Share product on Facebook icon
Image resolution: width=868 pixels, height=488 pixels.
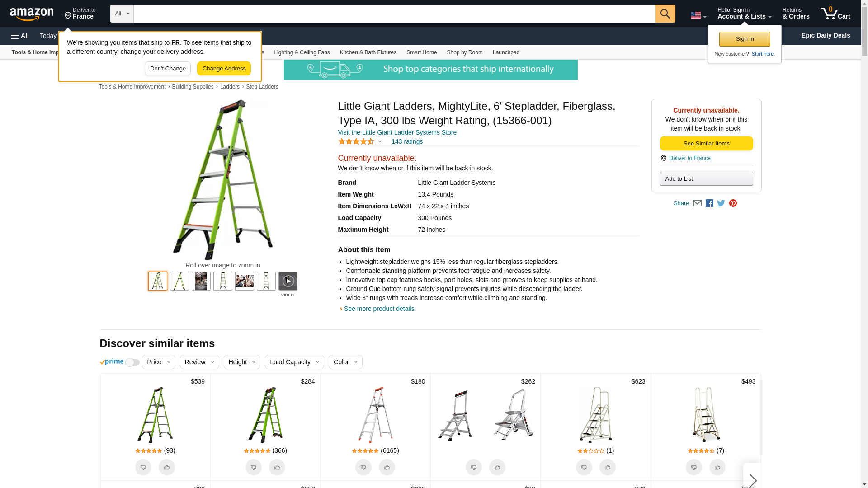[x=709, y=203]
